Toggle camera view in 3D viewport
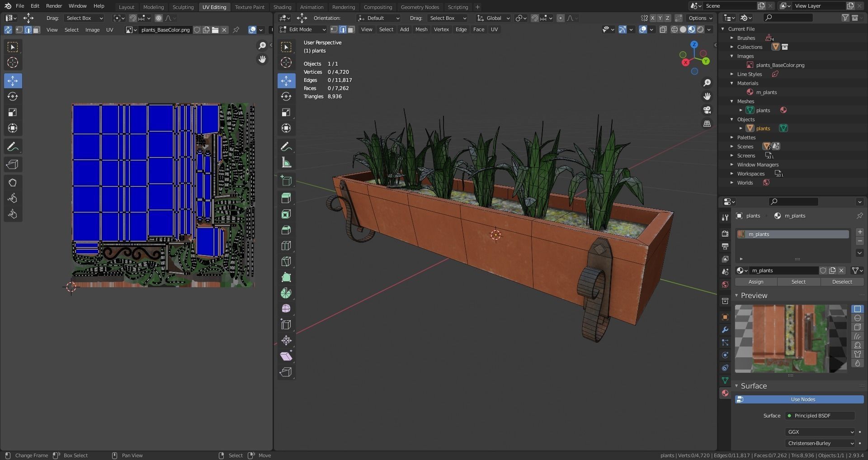Viewport: 868px width, 460px height. coord(707,110)
